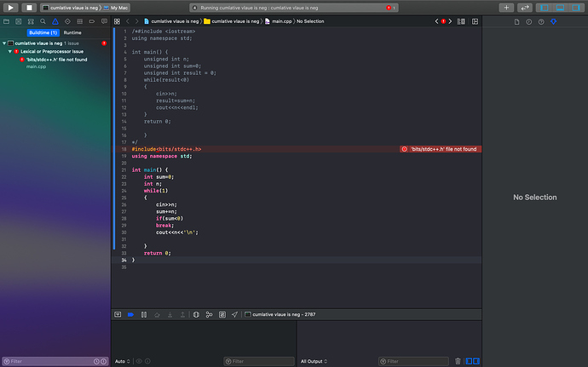Select the 'bits/stdc++.h' file not found issue row
588x367 pixels.
point(56,60)
